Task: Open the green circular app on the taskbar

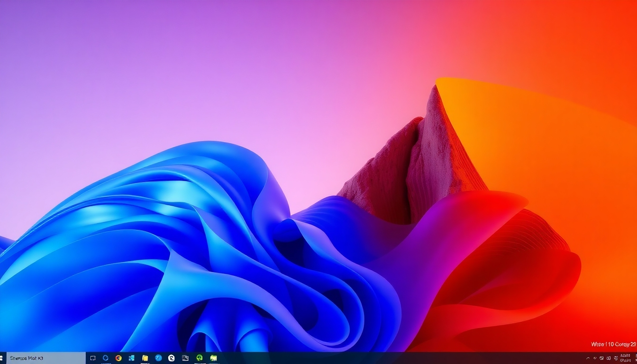Action: pos(200,358)
